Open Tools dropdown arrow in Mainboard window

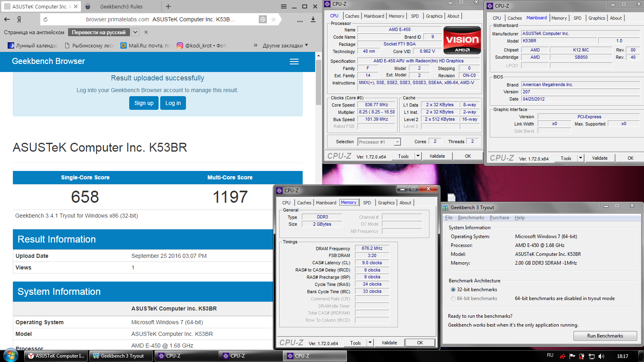pyautogui.click(x=581, y=158)
